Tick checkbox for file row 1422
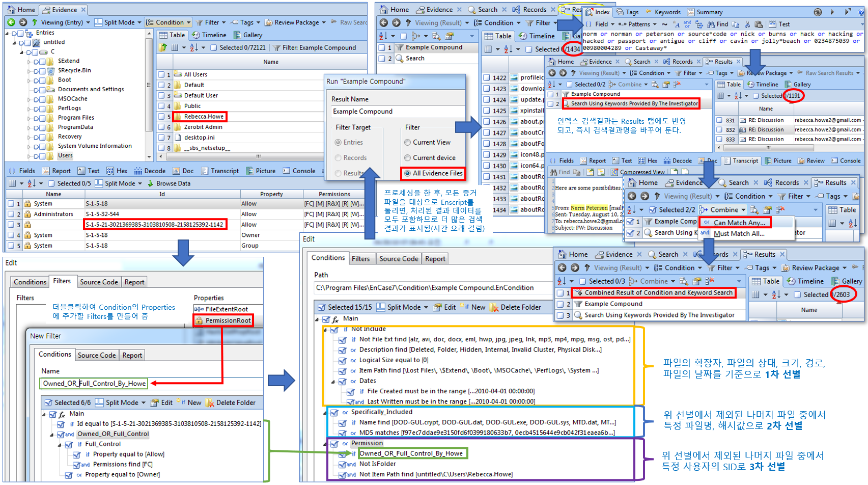 (487, 78)
